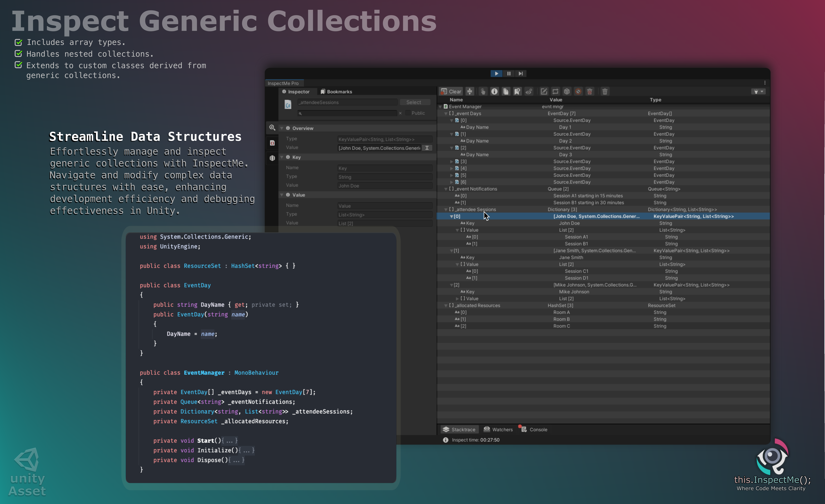Viewport: 825px width, 504px height.
Task: Expand the Mike Johnson Value list
Action: (x=457, y=299)
